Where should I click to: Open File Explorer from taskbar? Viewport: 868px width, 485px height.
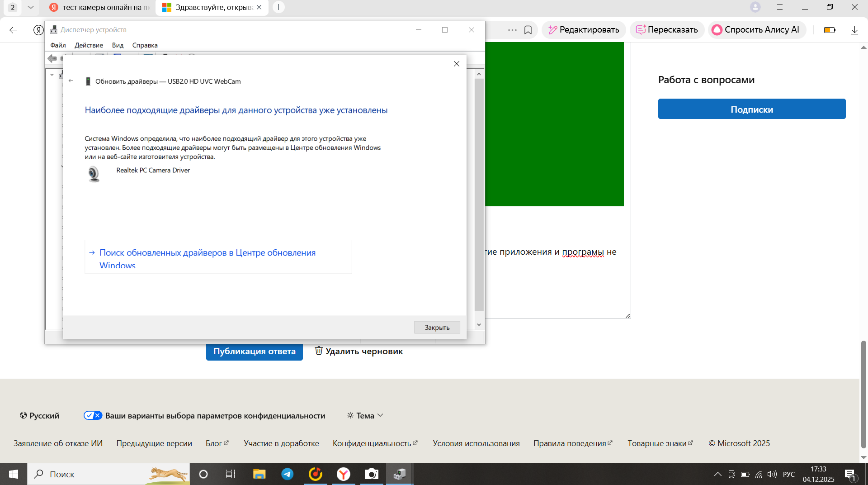(259, 474)
